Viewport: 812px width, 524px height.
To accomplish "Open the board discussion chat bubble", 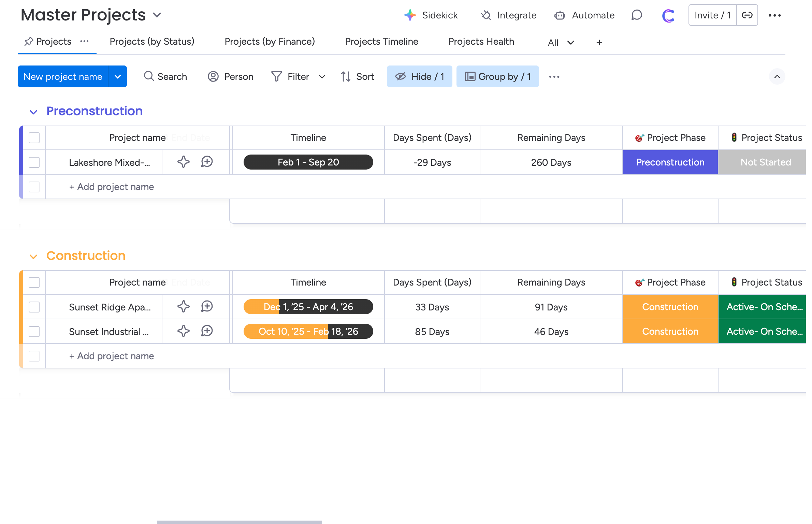I will click(637, 15).
